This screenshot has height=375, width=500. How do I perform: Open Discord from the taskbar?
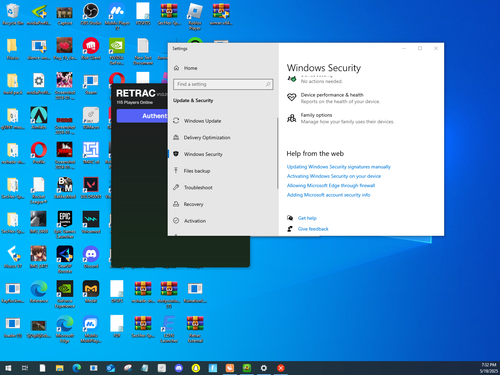pos(179,368)
